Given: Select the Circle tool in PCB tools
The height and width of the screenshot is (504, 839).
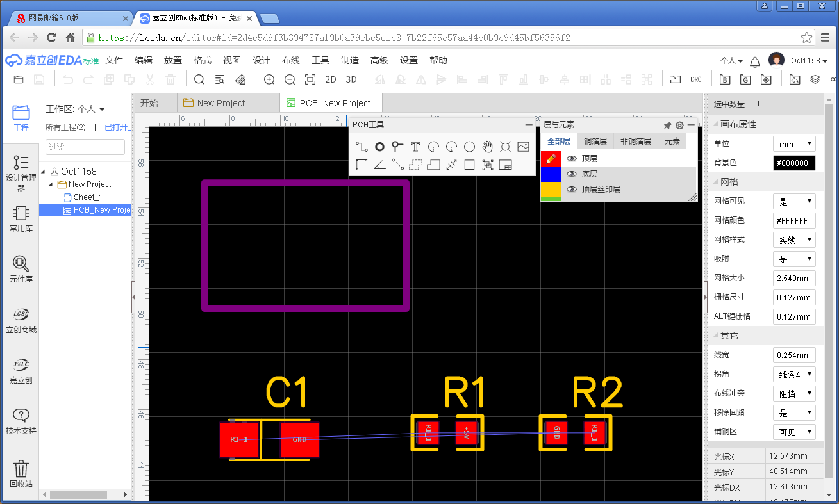Looking at the screenshot, I should pyautogui.click(x=469, y=147).
